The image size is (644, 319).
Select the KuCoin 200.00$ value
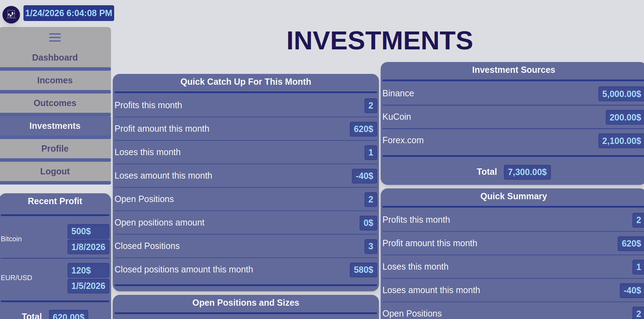pyautogui.click(x=625, y=117)
